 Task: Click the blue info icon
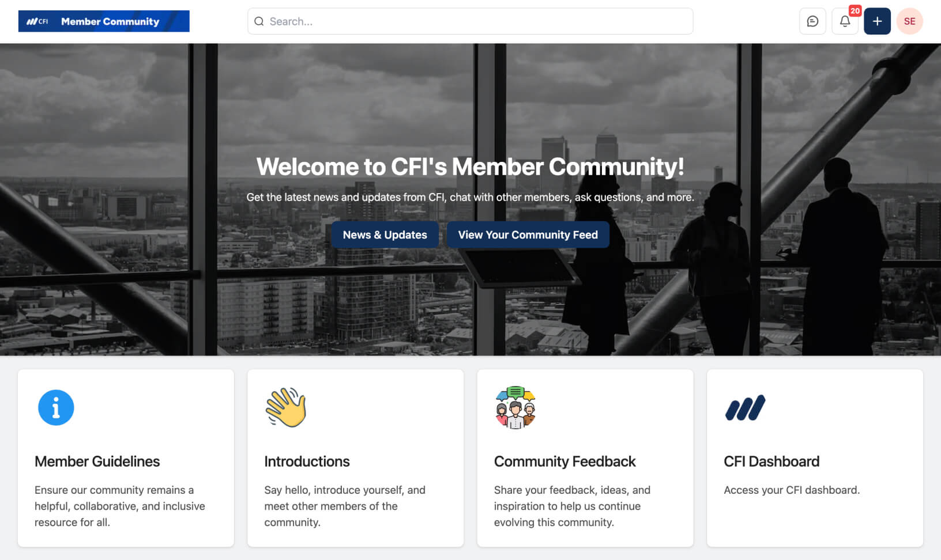pyautogui.click(x=56, y=408)
